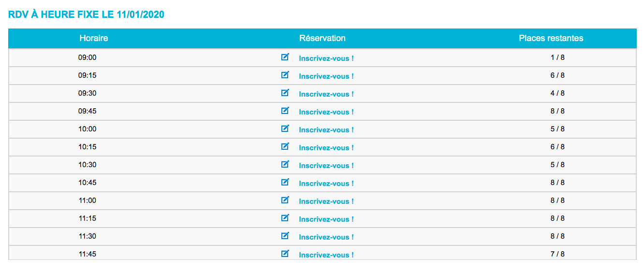Click the 09:15 time cell

(88, 75)
